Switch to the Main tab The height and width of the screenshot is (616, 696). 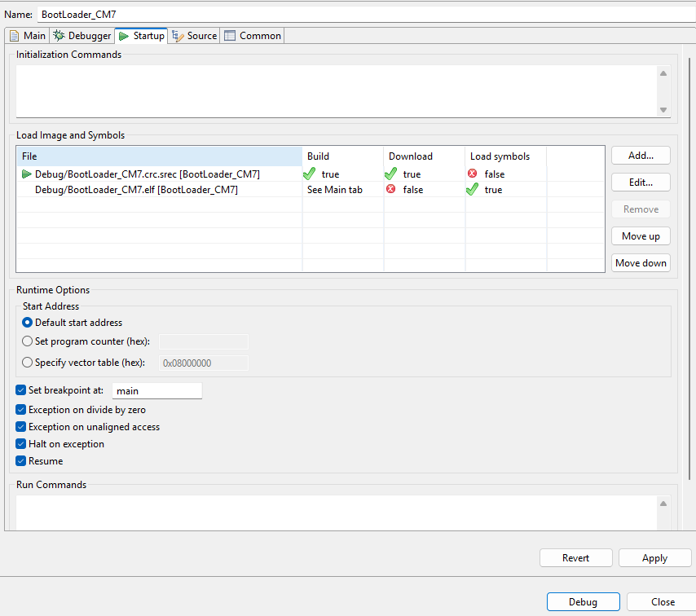pos(28,36)
